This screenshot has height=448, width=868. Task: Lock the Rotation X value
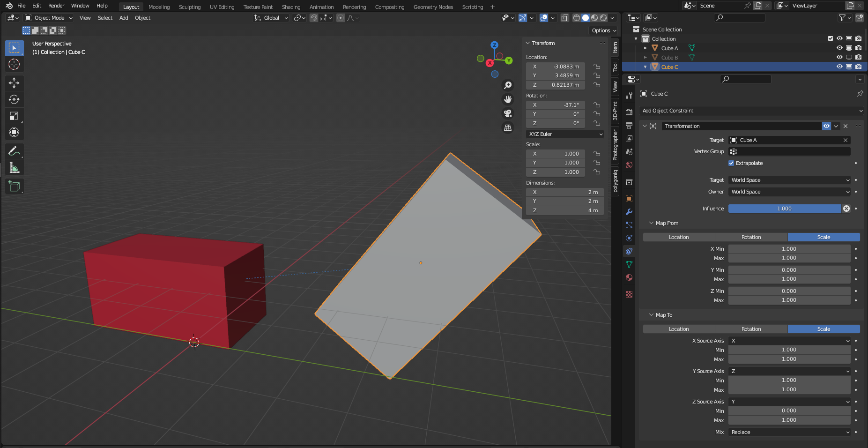click(597, 105)
